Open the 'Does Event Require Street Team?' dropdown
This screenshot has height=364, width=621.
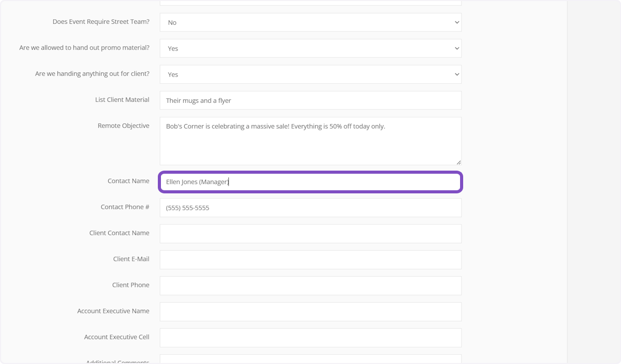pos(310,23)
